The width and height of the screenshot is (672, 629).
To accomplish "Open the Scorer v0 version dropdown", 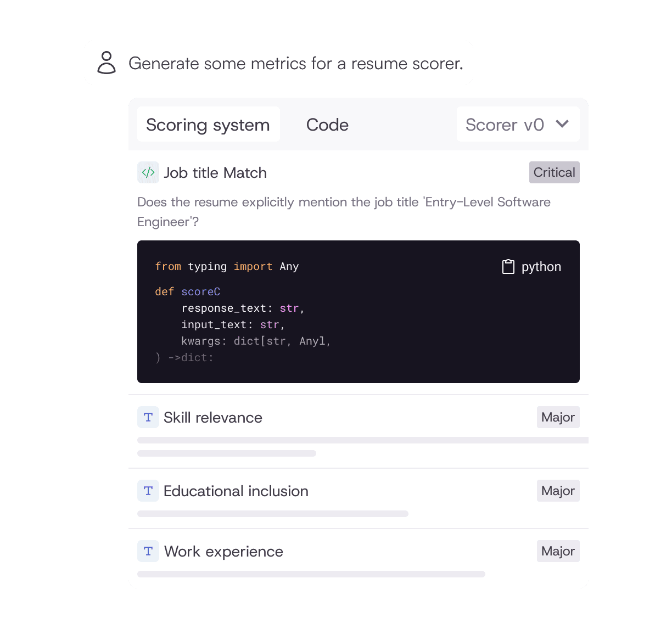I will 517,125.
